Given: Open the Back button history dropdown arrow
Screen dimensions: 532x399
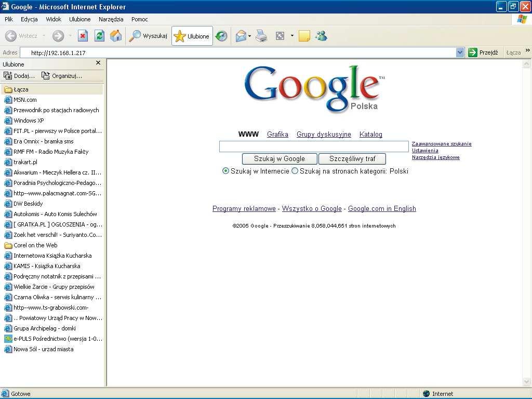Looking at the screenshot, I should pos(44,36).
